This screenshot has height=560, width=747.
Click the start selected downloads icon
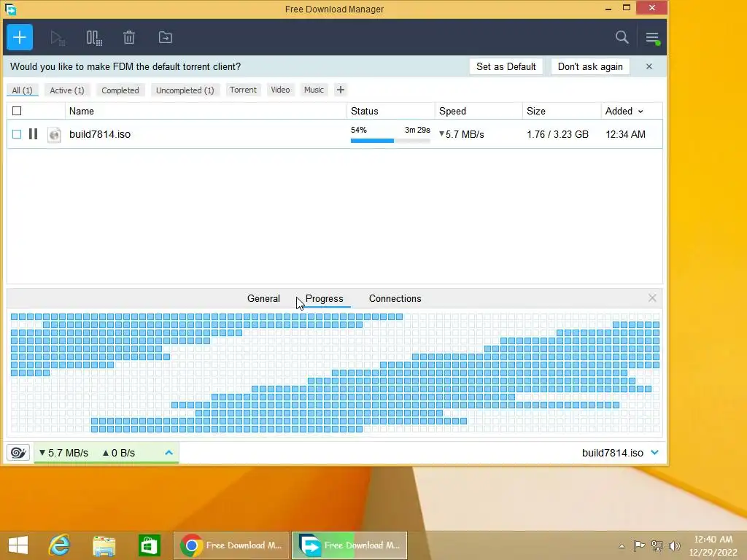point(57,38)
